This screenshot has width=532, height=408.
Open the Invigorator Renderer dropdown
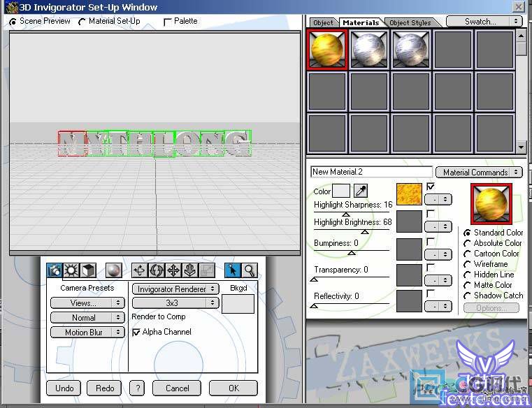click(175, 289)
